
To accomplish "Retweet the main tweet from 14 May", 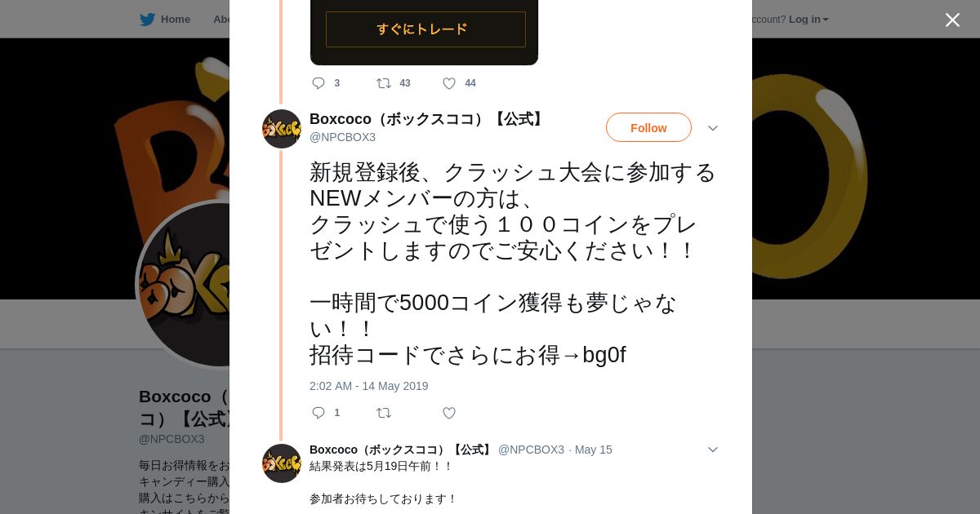I will [x=384, y=413].
